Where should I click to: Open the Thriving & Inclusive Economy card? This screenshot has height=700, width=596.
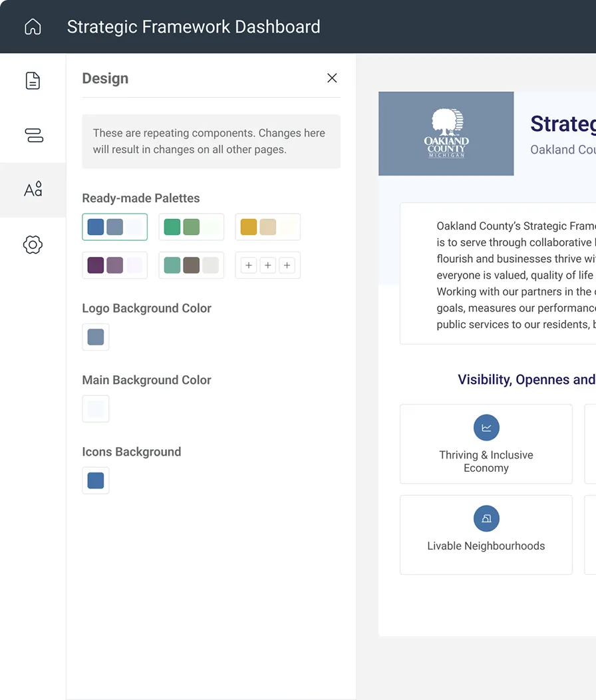point(486,444)
